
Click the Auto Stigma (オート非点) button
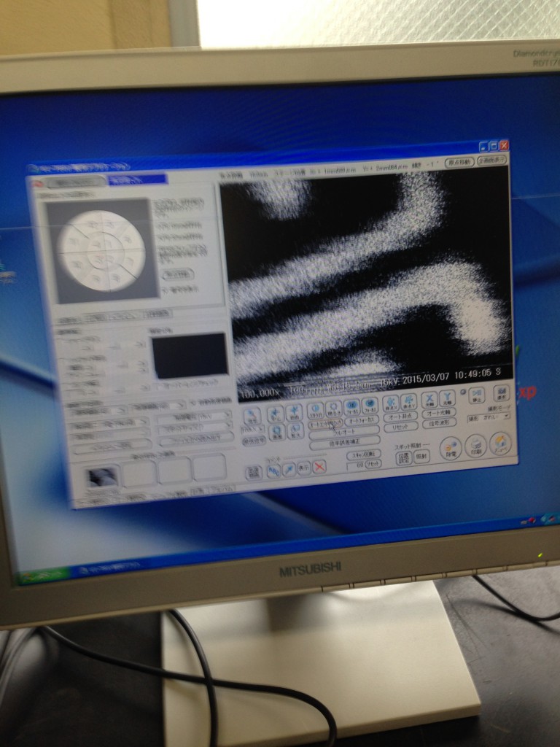coord(400,417)
